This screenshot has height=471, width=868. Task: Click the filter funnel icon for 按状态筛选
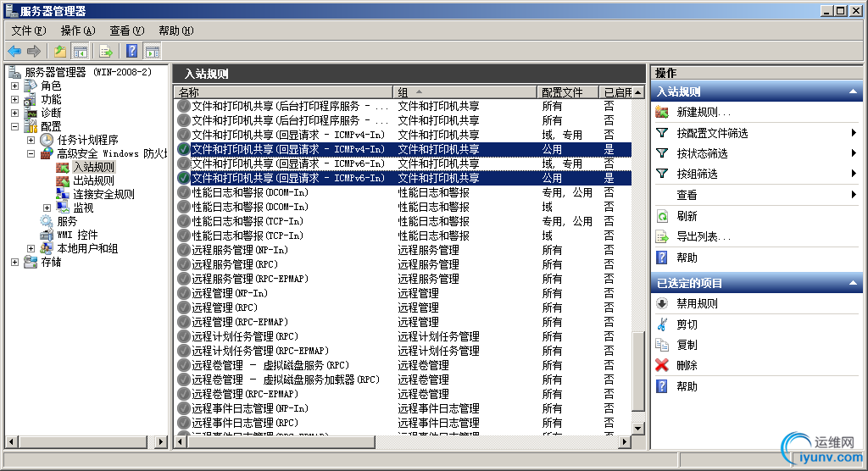pos(662,153)
